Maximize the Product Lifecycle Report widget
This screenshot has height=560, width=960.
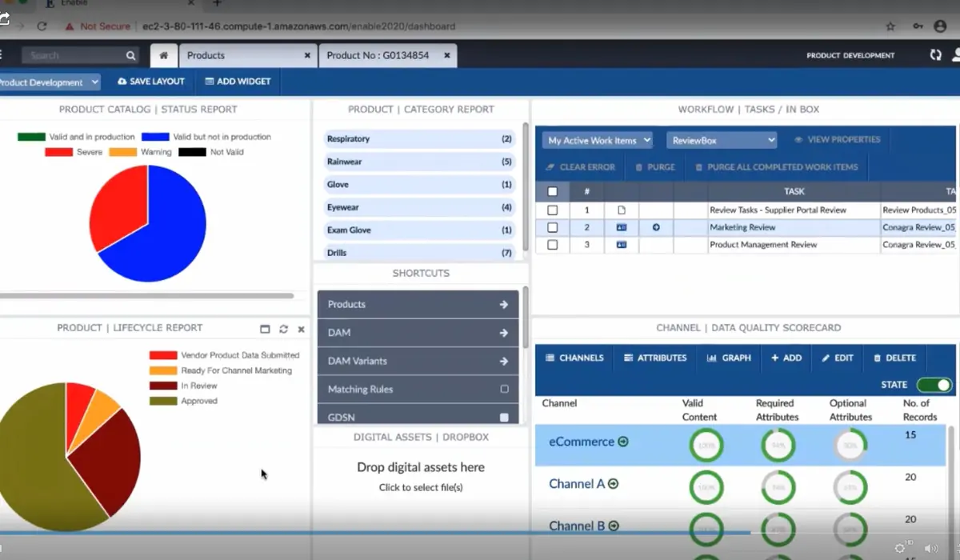pyautogui.click(x=266, y=329)
